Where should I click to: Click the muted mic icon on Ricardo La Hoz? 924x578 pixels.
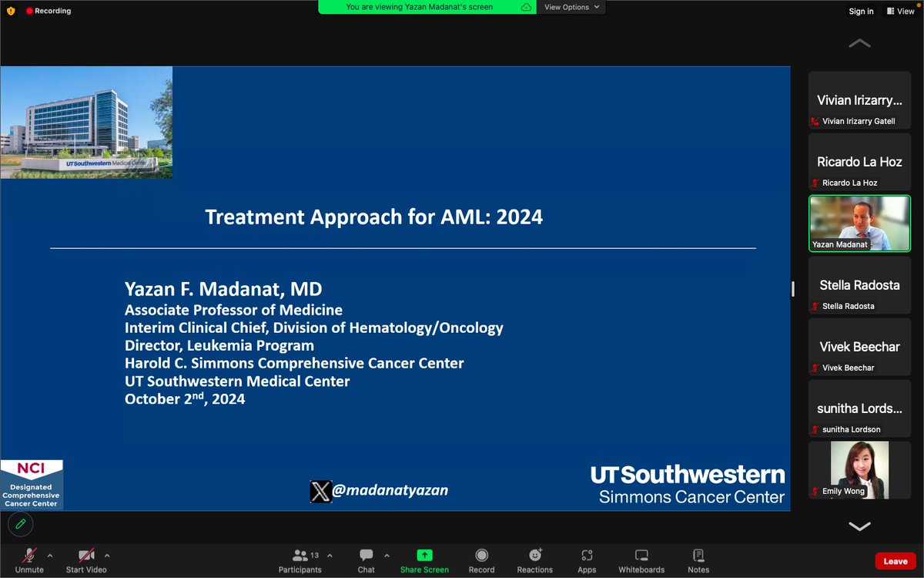coord(815,183)
